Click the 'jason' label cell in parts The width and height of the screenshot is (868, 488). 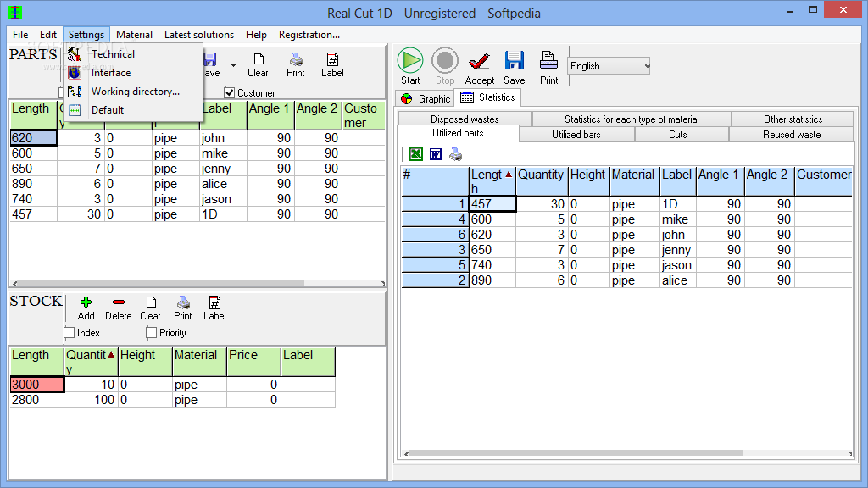click(x=223, y=198)
